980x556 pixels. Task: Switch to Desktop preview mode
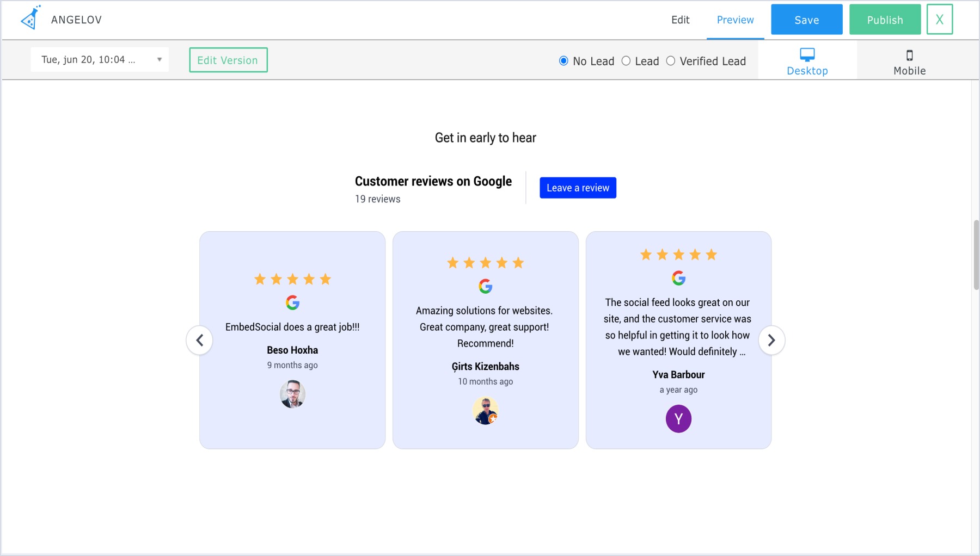tap(807, 61)
